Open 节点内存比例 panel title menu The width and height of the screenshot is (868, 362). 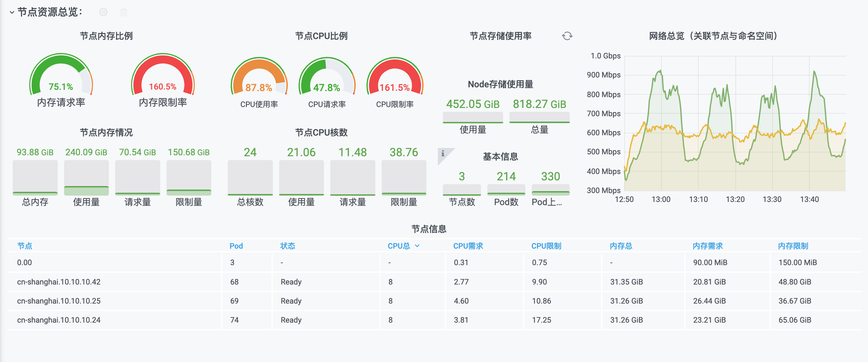(106, 36)
